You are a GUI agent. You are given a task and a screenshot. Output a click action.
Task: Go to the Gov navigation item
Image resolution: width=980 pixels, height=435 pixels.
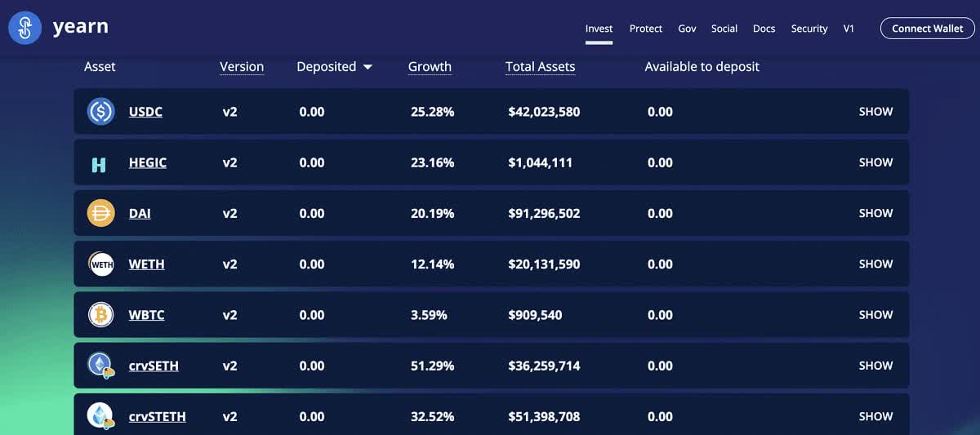(x=687, y=29)
